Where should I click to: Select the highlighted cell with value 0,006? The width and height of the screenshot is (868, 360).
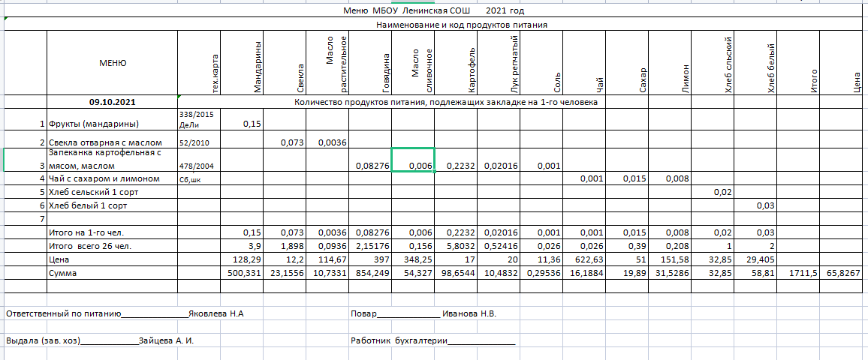(412, 161)
